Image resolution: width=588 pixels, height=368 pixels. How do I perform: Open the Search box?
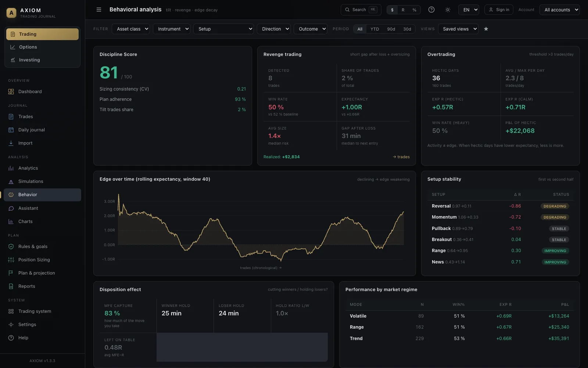pos(361,10)
